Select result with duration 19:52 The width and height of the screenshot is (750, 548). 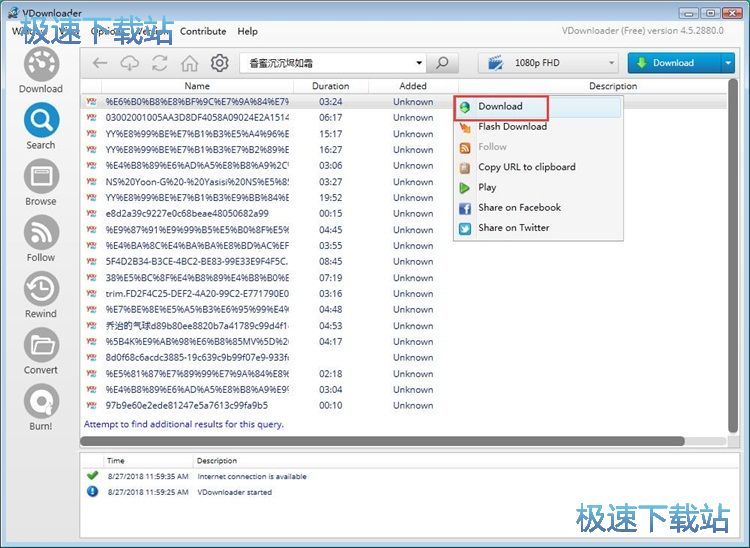331,198
